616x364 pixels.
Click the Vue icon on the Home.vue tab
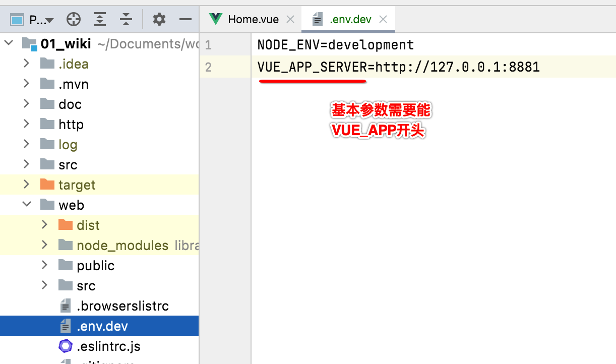click(x=215, y=19)
